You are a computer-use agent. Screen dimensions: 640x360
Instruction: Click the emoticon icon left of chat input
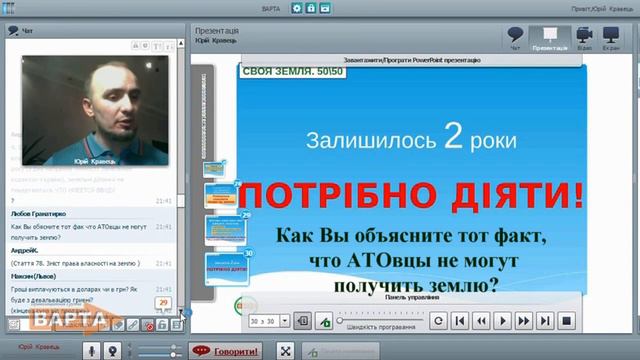[x=14, y=325]
